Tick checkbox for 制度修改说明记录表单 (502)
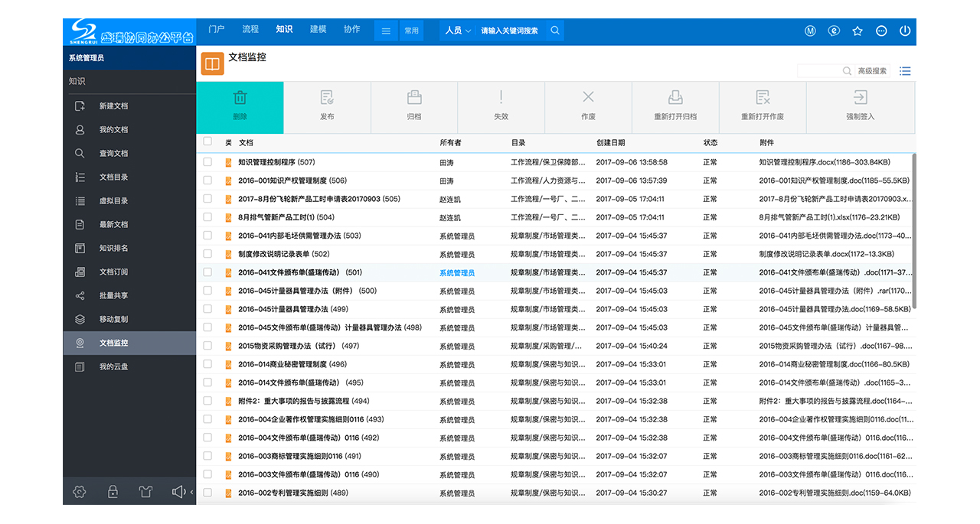Image resolution: width=980 pixels, height=524 pixels. click(207, 254)
